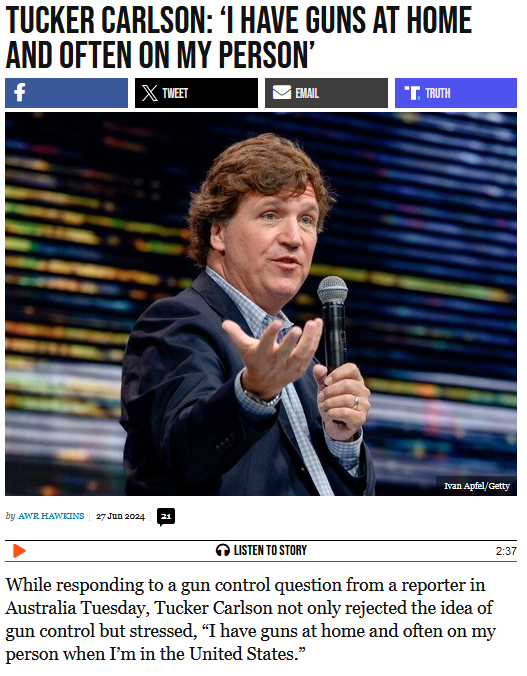Viewport: 527px width, 676px height.
Task: Click the Ivan Apfel/Getty photo credit
Action: click(477, 486)
